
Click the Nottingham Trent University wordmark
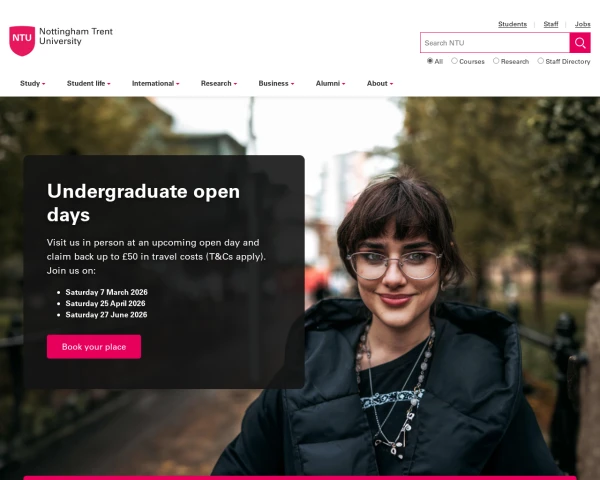point(76,36)
